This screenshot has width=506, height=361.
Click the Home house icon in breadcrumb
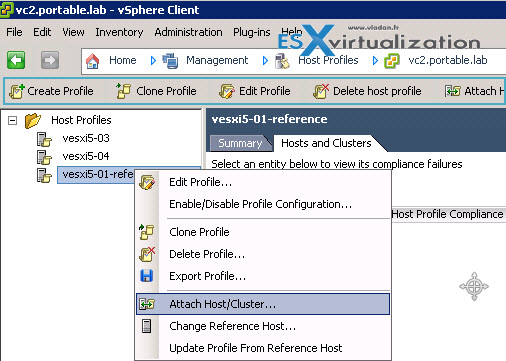[92, 61]
